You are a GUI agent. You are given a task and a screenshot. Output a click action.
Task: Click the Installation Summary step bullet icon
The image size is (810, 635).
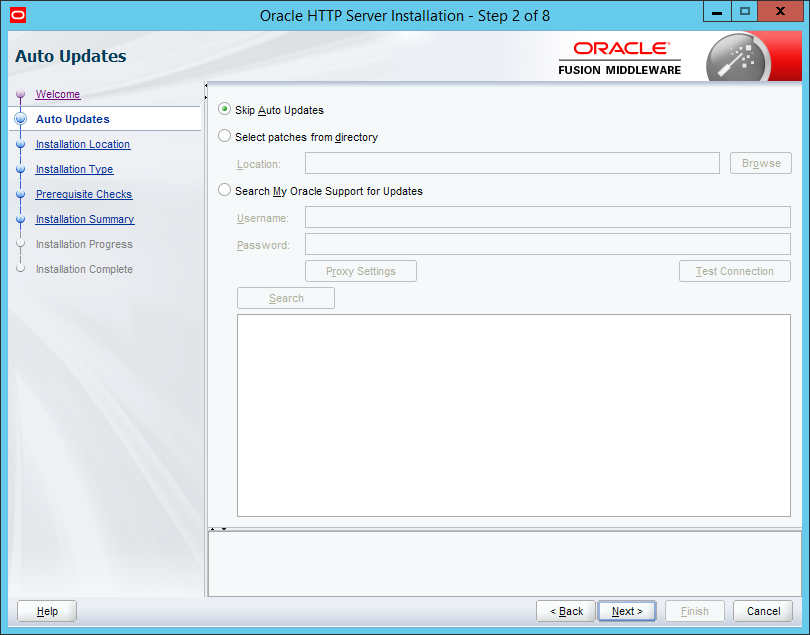tap(20, 220)
